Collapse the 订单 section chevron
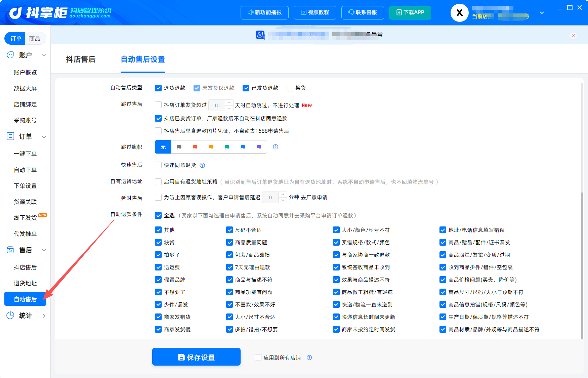The image size is (588, 378). pyautogui.click(x=44, y=137)
